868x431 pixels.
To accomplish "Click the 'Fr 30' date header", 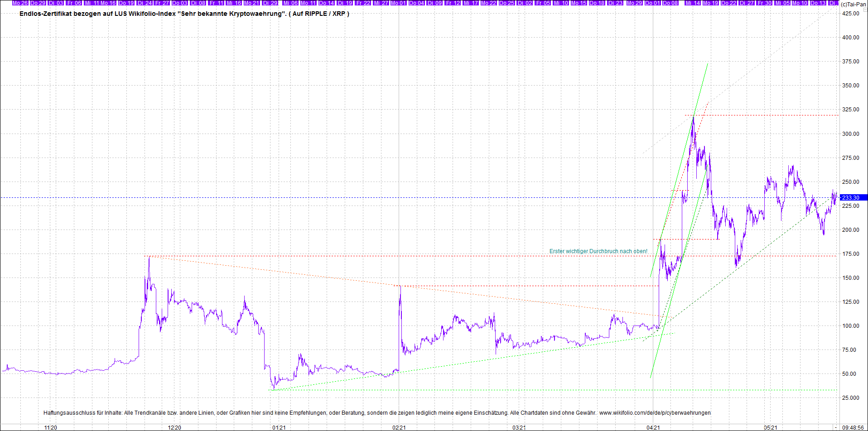I will pos(764,3).
